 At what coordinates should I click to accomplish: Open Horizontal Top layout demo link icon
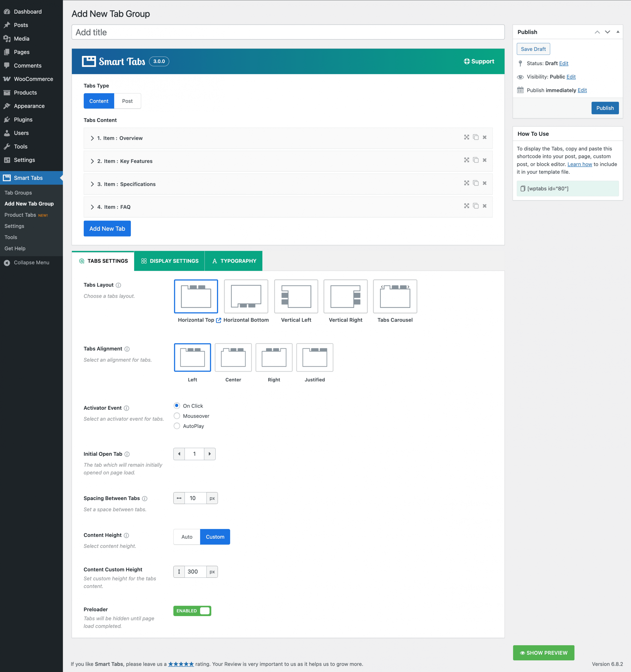(x=219, y=320)
